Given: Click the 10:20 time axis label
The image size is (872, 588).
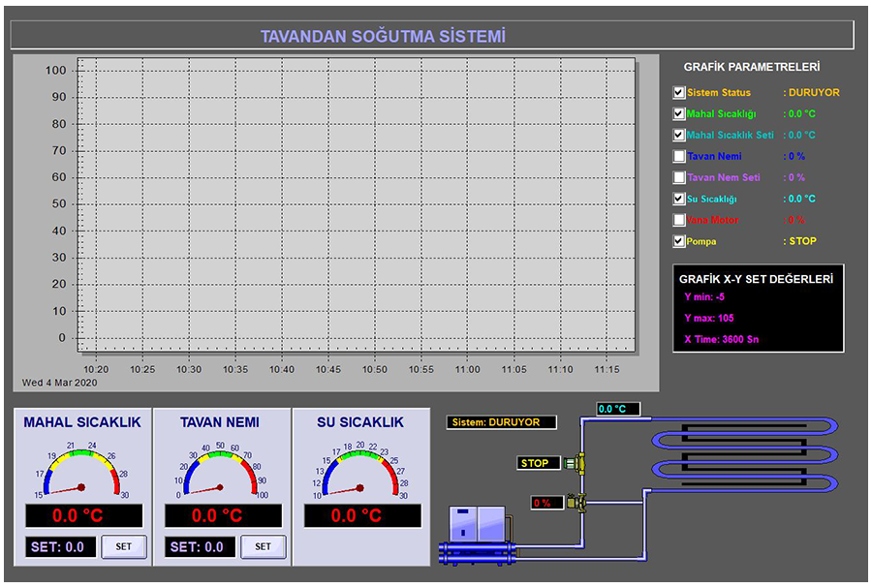Looking at the screenshot, I should click(x=96, y=369).
